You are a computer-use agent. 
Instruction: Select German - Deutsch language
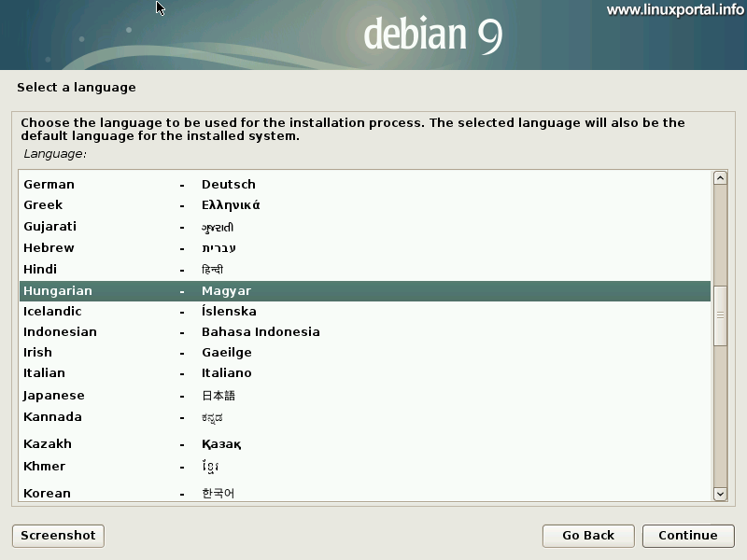[x=365, y=184]
